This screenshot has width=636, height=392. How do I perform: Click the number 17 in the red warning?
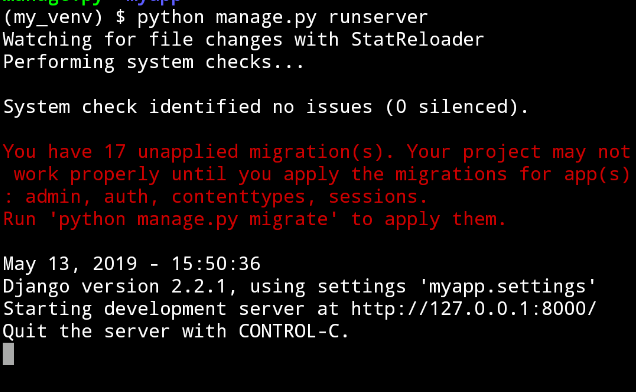click(115, 152)
